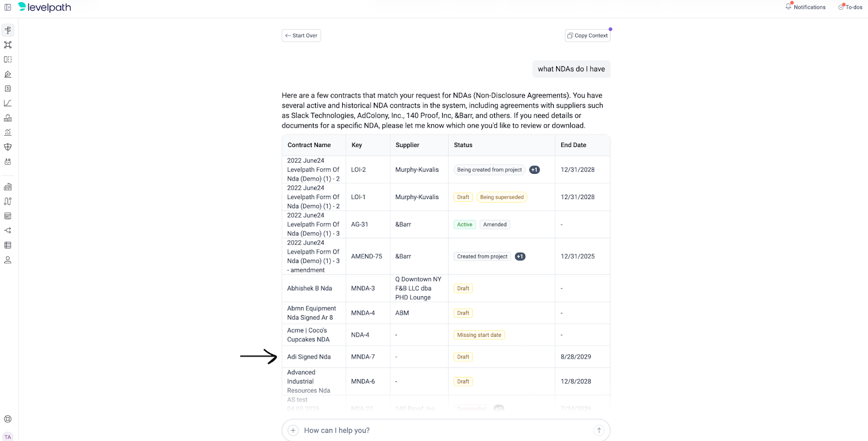Screen dimensions: 868x441
Task: Click the Active status tag for AG-31
Action: pos(464,225)
